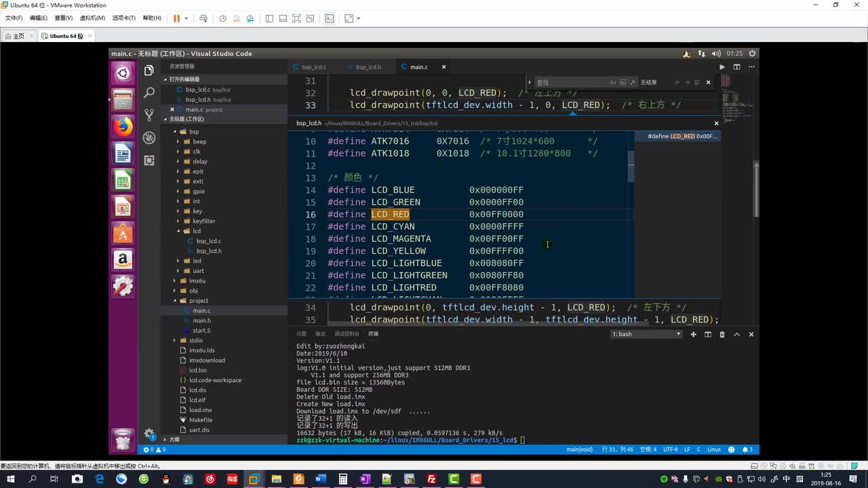Open the feedback smiley in status bar
868x488 pixels.
(x=732, y=449)
